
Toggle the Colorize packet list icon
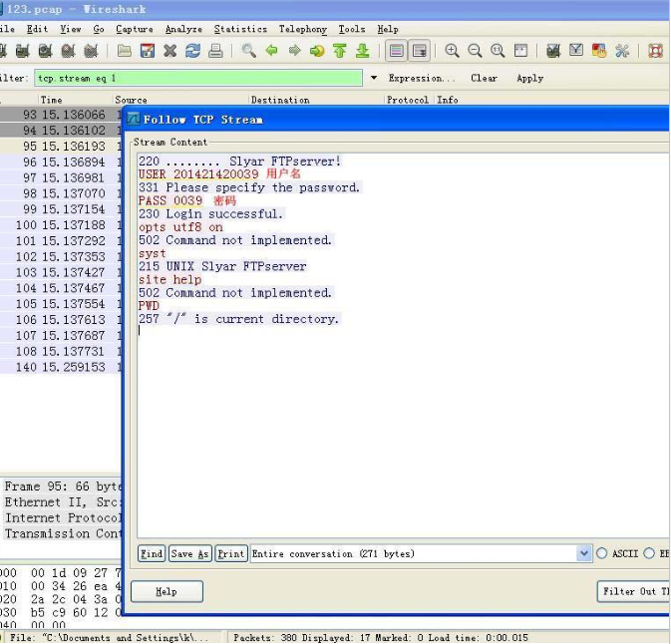point(397,51)
